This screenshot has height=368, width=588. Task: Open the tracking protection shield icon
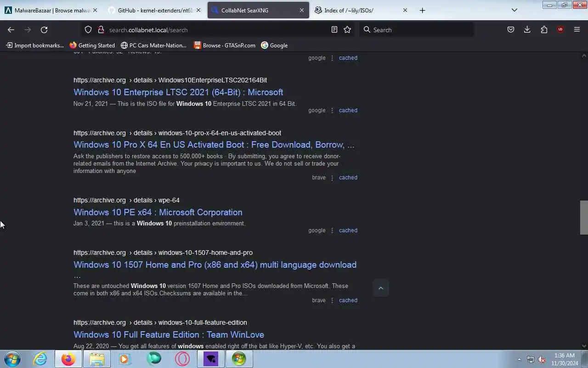point(88,29)
